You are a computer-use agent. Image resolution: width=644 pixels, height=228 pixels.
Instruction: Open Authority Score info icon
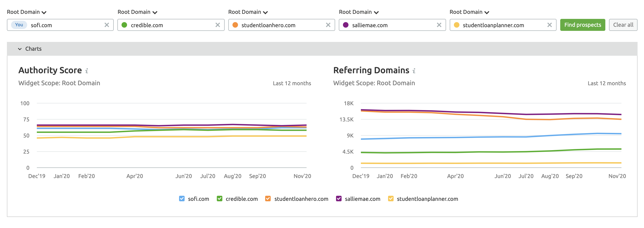87,71
